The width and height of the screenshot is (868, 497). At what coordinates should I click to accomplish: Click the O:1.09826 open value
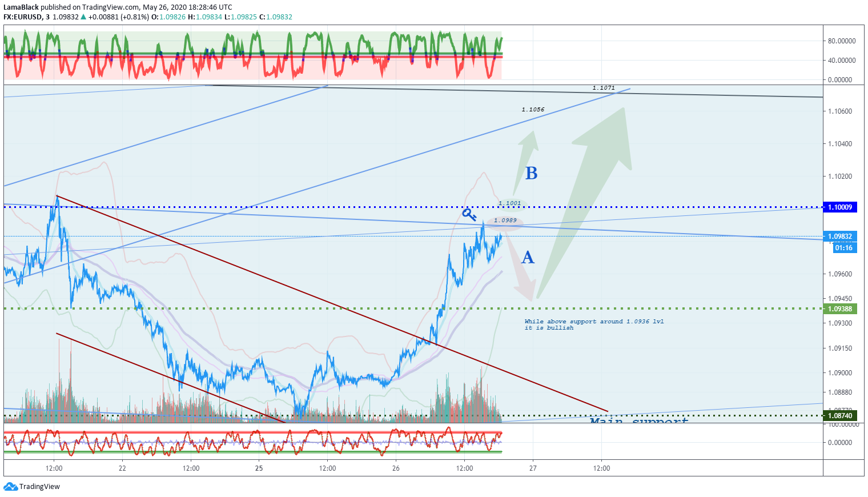[168, 17]
